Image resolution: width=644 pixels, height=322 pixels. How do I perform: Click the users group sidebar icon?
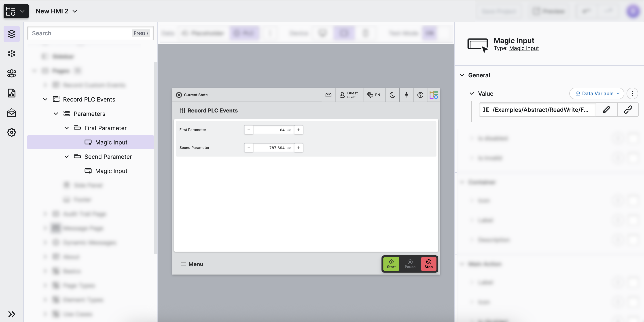(11, 73)
